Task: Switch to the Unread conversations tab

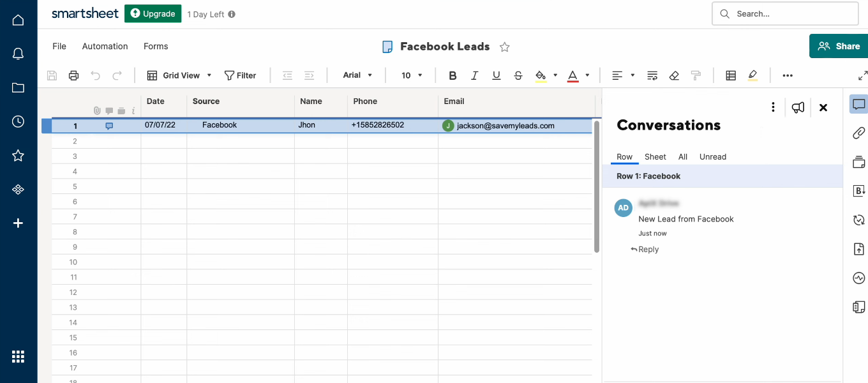Action: point(713,156)
